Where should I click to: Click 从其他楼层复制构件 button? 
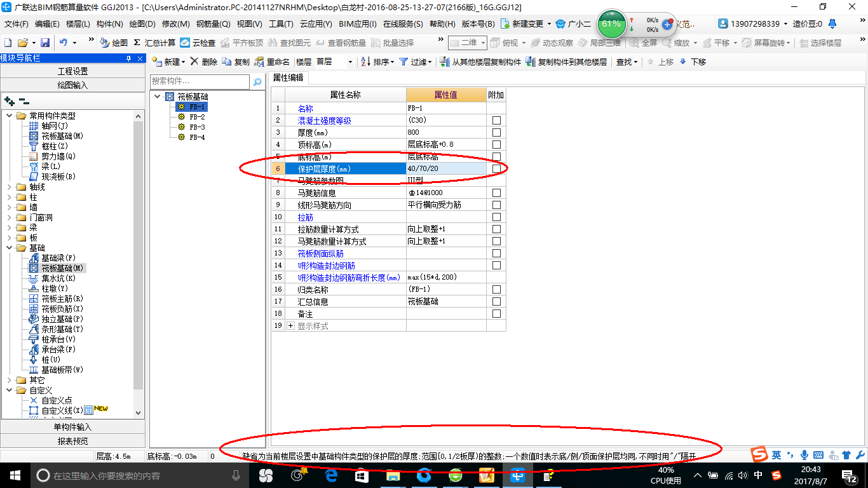coord(480,62)
